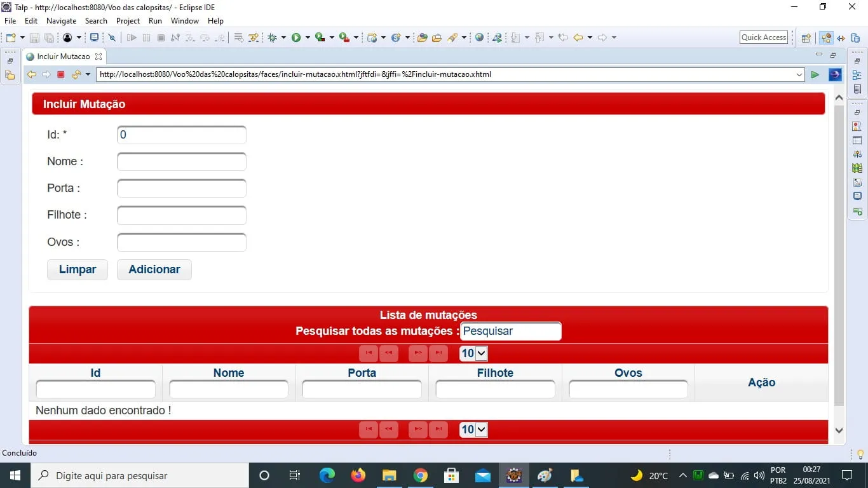The image size is (868, 488).
Task: Click the Skip All Breakpoints icon
Action: (x=112, y=38)
